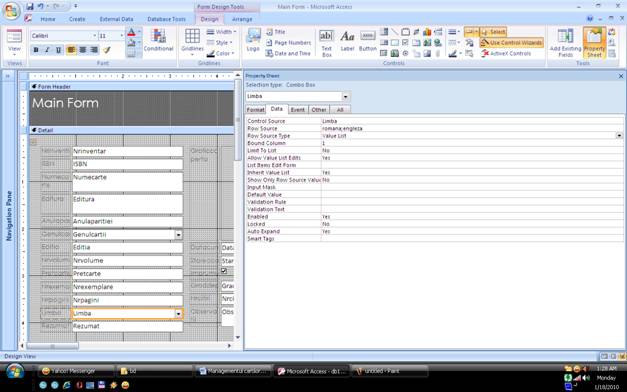
Task: Save using the quick access toolbar
Action: pyautogui.click(x=30, y=6)
